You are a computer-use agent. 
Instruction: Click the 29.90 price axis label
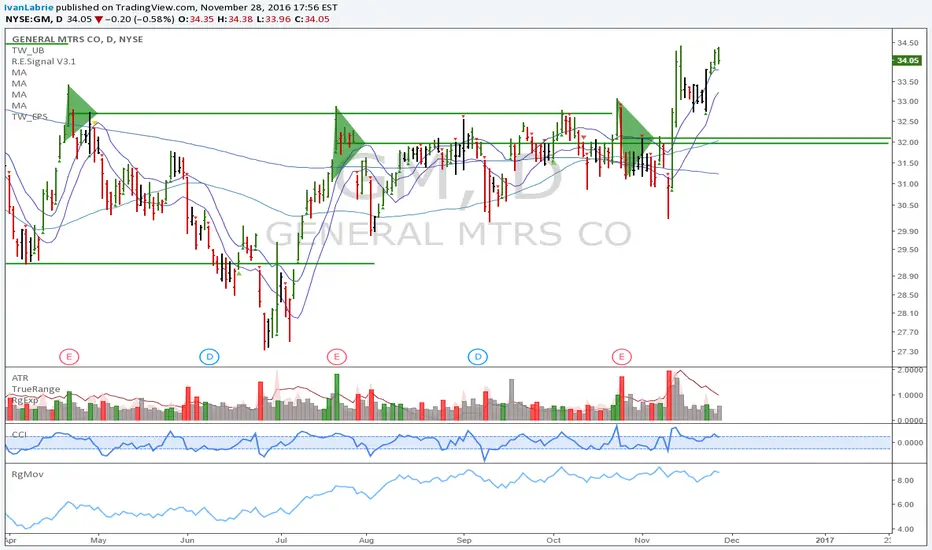pyautogui.click(x=907, y=231)
